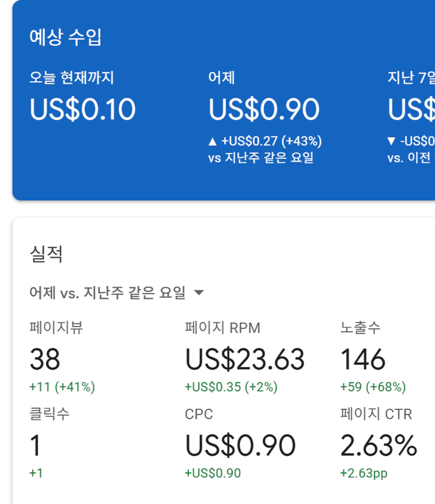Screen dimensions: 435x504
Task: Click the +11 (+41%) pageview change
Action: tap(62, 387)
